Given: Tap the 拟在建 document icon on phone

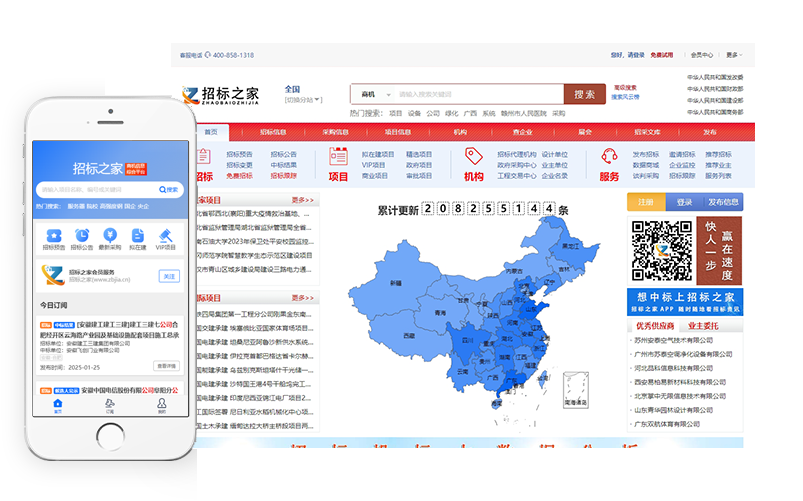Looking at the screenshot, I should tap(137, 236).
